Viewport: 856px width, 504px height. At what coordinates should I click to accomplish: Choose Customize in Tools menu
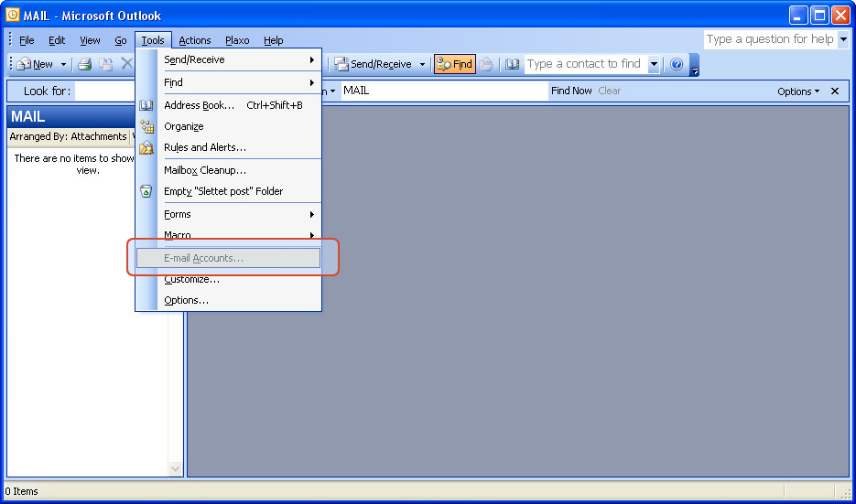click(228, 279)
